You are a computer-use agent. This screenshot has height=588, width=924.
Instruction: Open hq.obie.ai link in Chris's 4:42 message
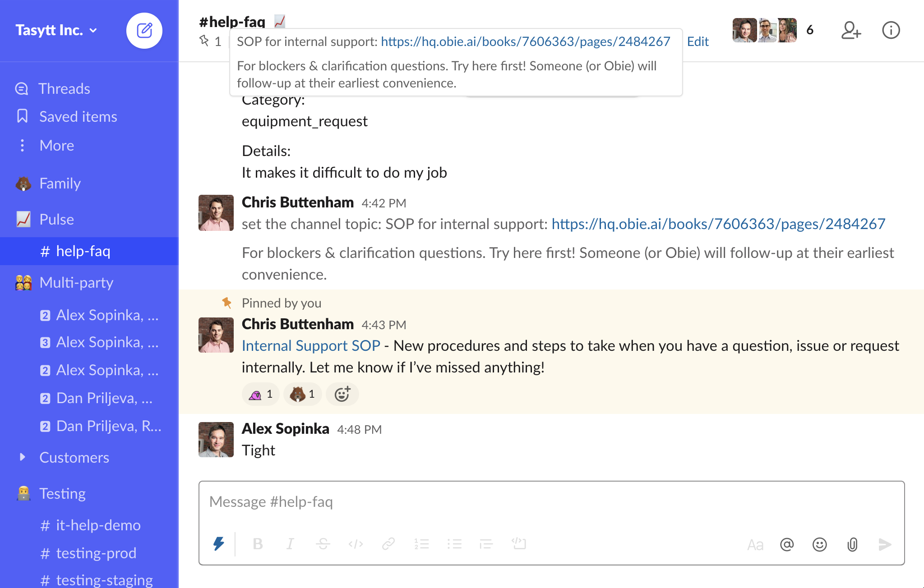pos(718,224)
